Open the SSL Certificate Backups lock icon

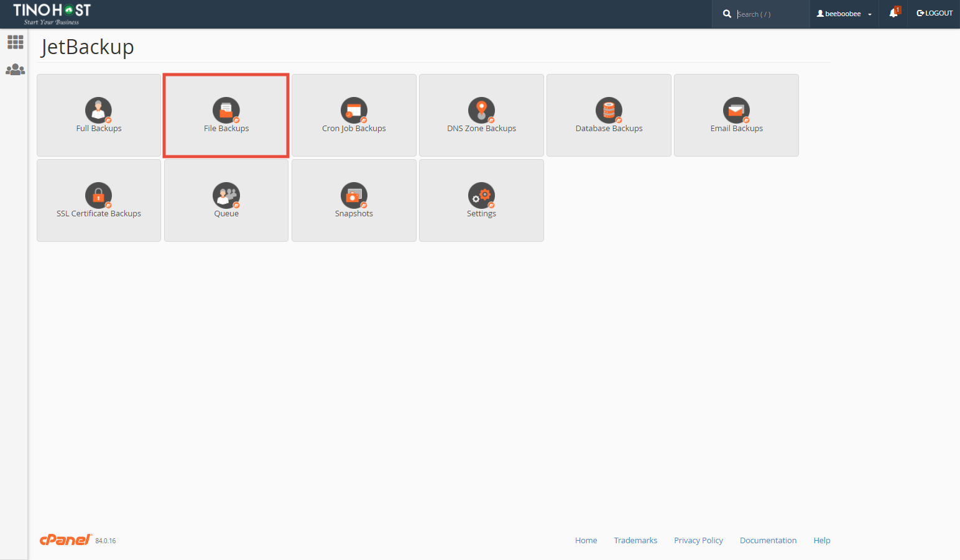tap(99, 195)
